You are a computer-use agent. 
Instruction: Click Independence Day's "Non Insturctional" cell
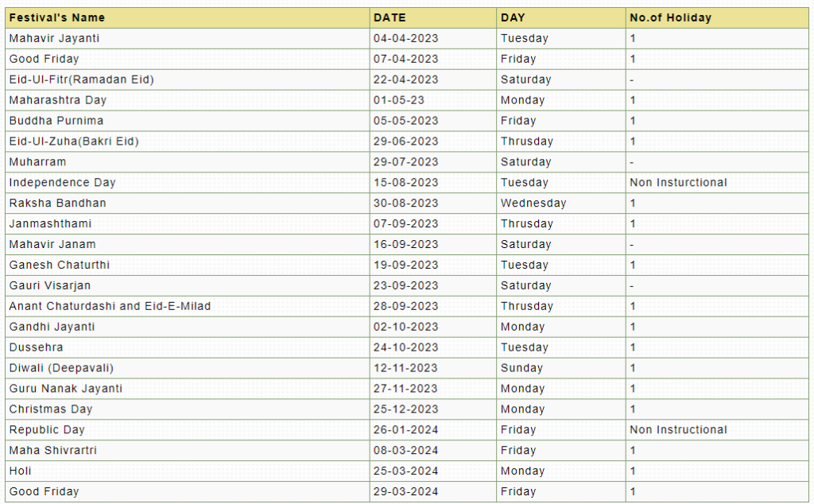678,183
